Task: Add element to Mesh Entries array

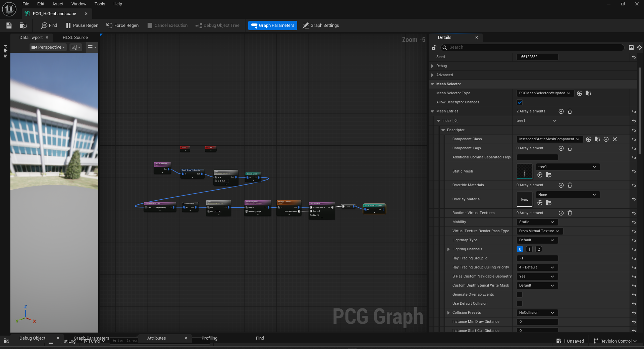Action: [x=561, y=111]
